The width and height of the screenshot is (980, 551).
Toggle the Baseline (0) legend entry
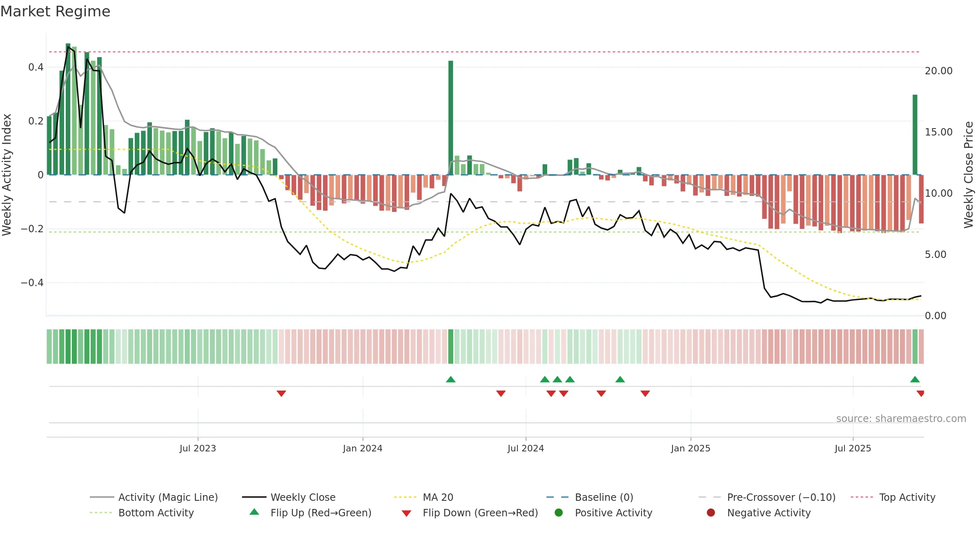pos(590,497)
